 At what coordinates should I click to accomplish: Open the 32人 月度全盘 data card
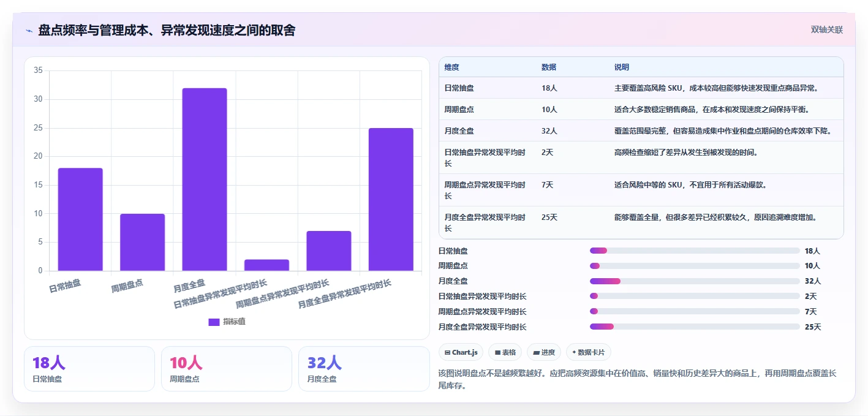click(364, 369)
